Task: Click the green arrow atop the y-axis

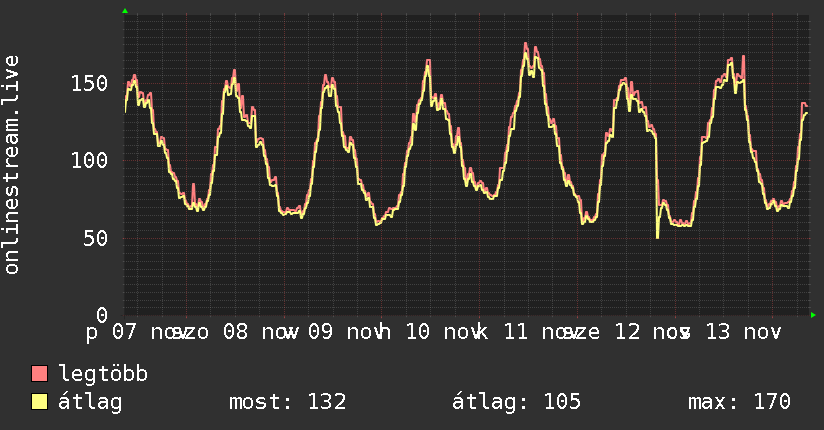Action: (x=124, y=11)
